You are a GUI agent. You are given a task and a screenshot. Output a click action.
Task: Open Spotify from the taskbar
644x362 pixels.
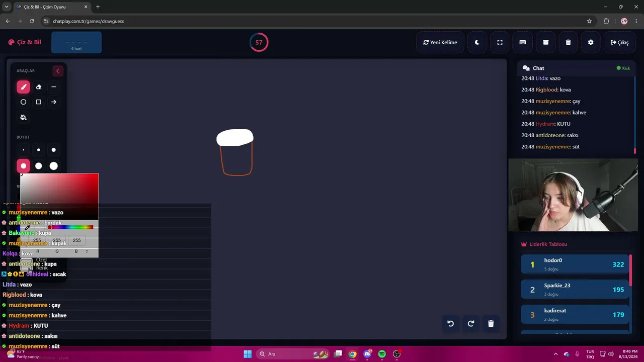[x=382, y=354]
